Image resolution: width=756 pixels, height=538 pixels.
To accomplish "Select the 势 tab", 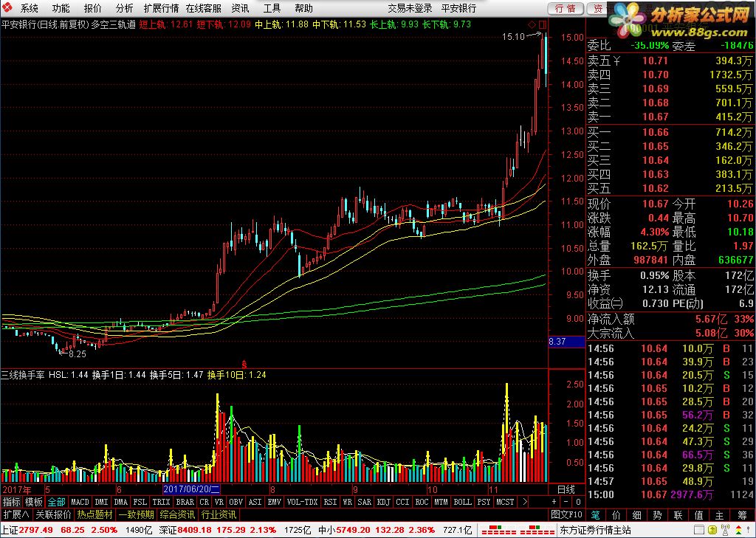I will coord(658,515).
